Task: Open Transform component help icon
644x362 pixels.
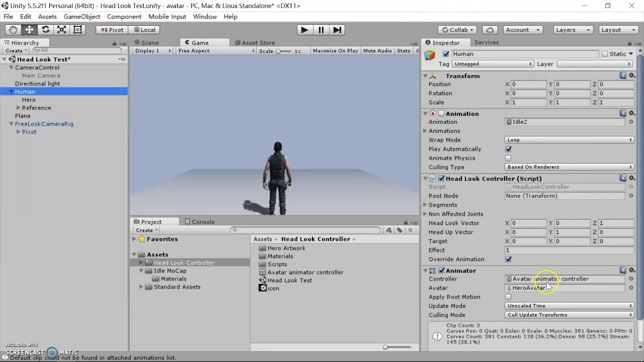Action: (x=623, y=75)
